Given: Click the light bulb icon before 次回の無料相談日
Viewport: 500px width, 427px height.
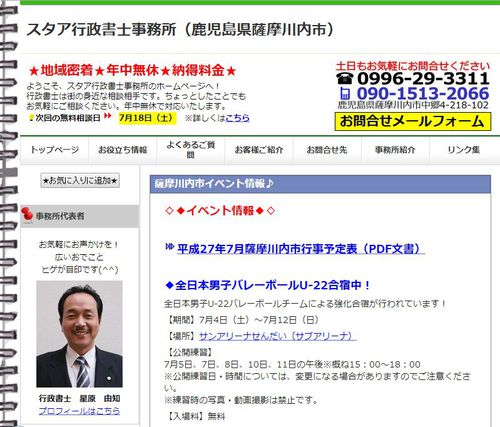Looking at the screenshot, I should pos(31,118).
